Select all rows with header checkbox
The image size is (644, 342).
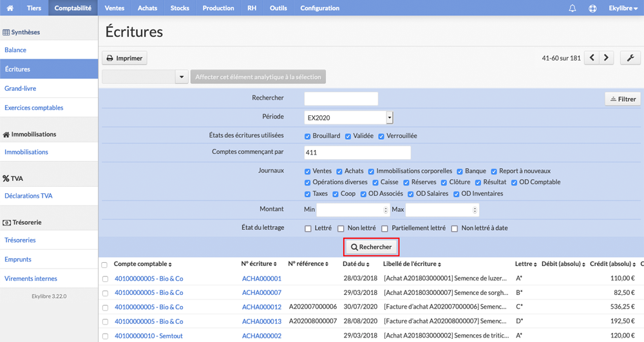tap(104, 265)
